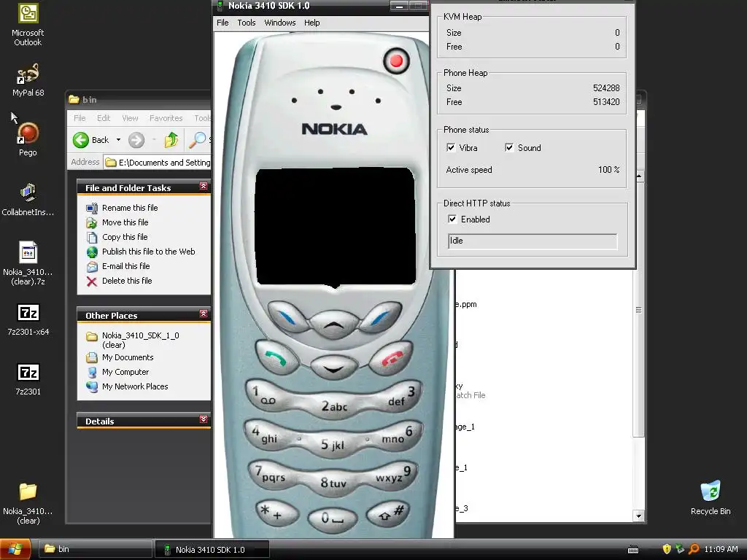
Task: Select the Nokia_3410 (clear).7z archive icon
Action: [x=28, y=263]
